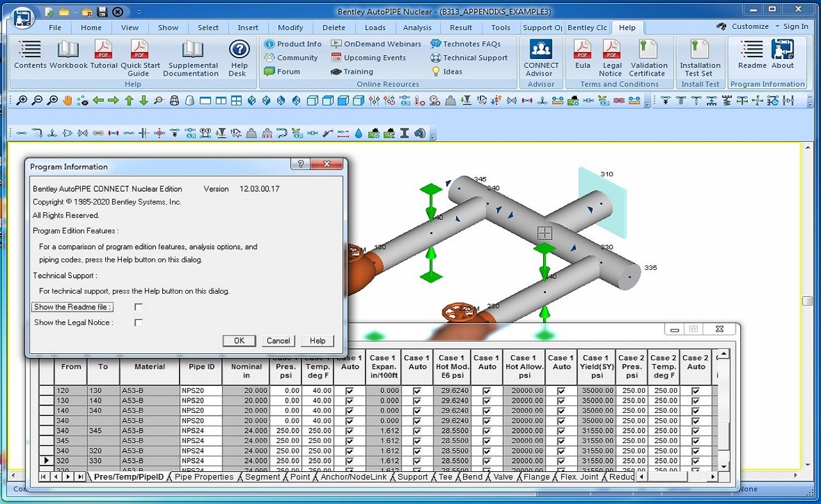Enable Show the Legal Notice checkbox
Screen dimensions: 821x504
(x=139, y=323)
